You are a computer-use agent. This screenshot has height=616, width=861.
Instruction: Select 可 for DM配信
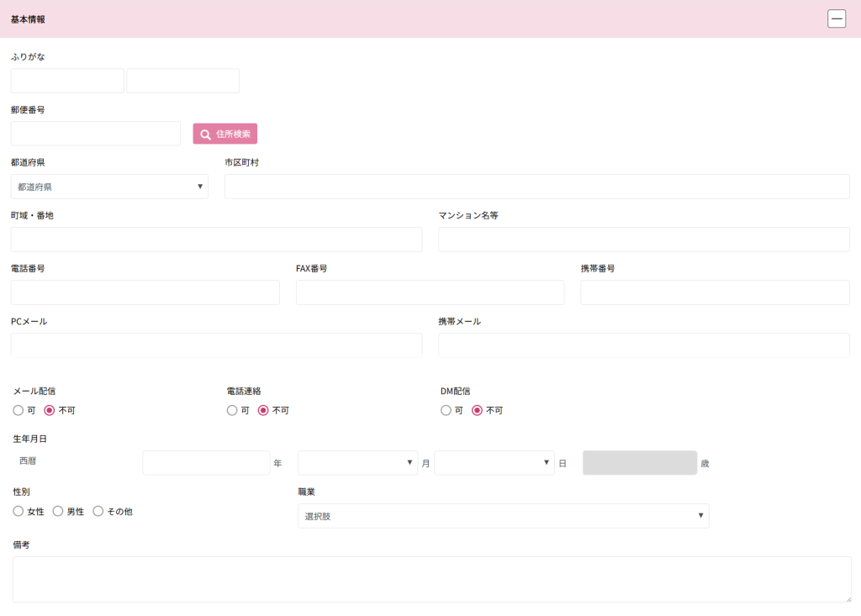click(446, 411)
